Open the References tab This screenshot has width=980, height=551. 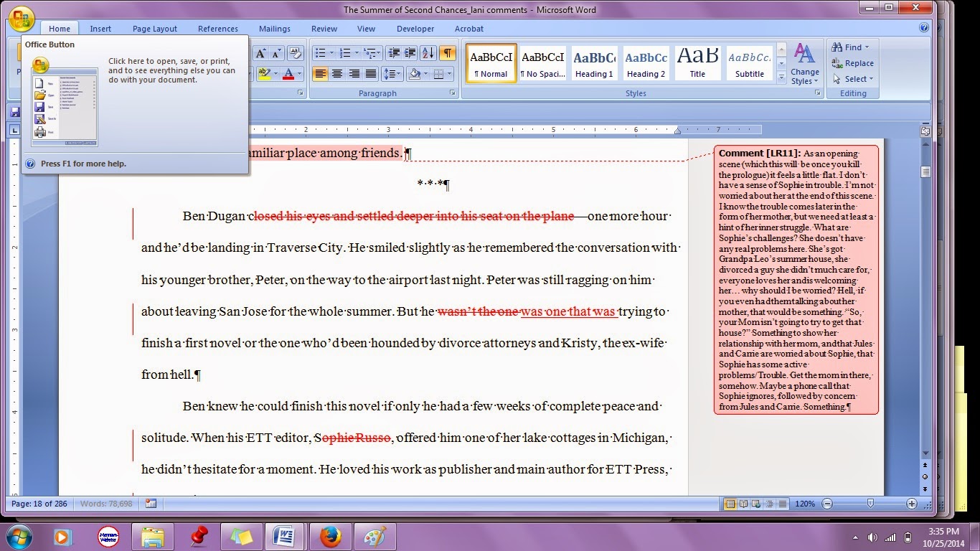tap(218, 29)
